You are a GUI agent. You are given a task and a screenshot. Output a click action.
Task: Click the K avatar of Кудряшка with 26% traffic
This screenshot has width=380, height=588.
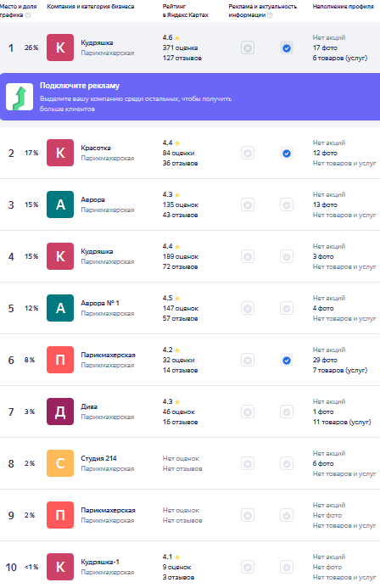60,48
